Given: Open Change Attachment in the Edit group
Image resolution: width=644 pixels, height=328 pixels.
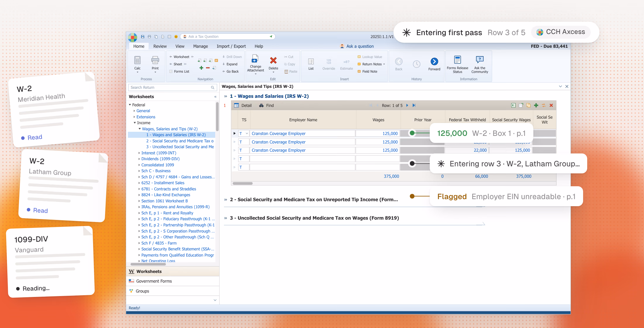Looking at the screenshot, I should (x=256, y=64).
